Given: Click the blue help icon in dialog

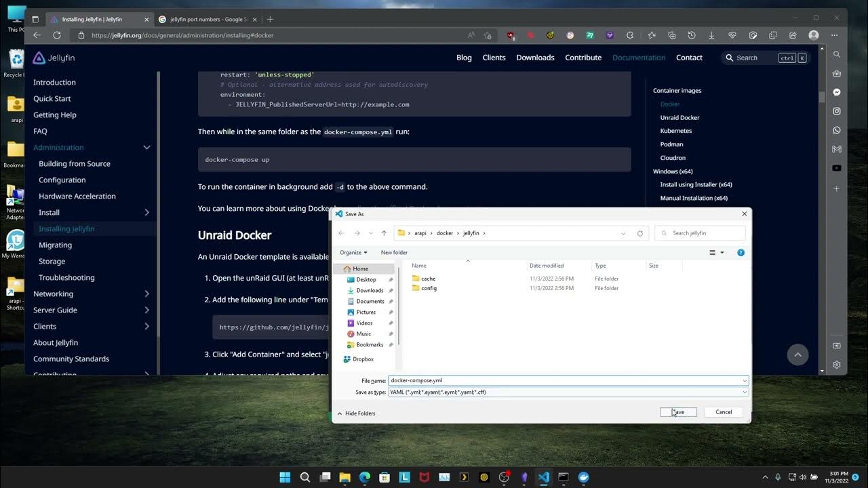Looking at the screenshot, I should pos(741,253).
